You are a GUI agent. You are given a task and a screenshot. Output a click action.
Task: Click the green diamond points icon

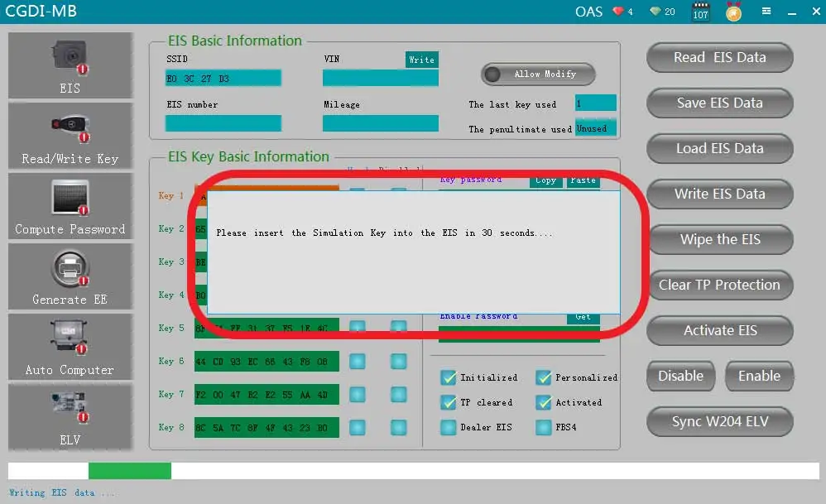[x=655, y=11]
